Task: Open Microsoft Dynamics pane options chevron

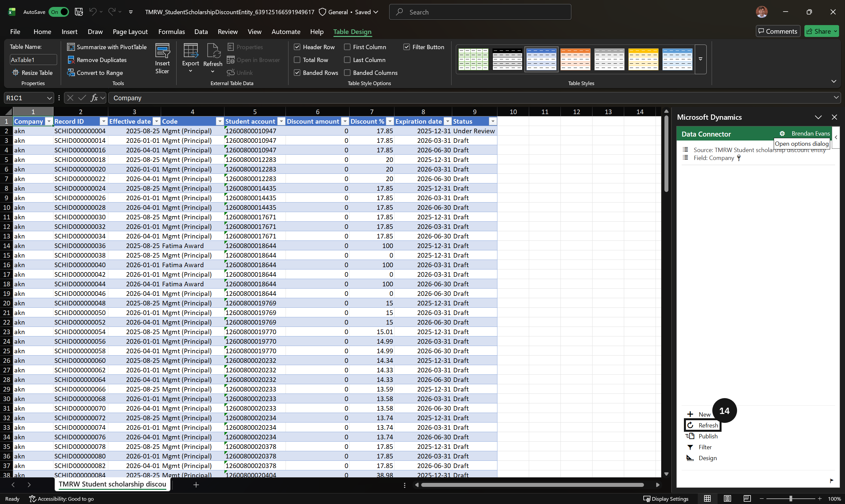Action: [x=818, y=117]
